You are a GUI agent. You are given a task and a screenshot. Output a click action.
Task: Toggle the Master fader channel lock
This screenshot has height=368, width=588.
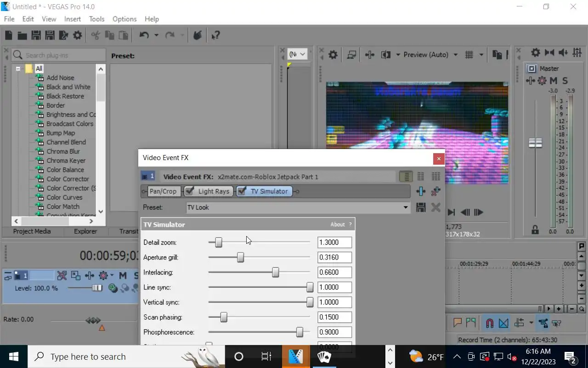tap(535, 229)
